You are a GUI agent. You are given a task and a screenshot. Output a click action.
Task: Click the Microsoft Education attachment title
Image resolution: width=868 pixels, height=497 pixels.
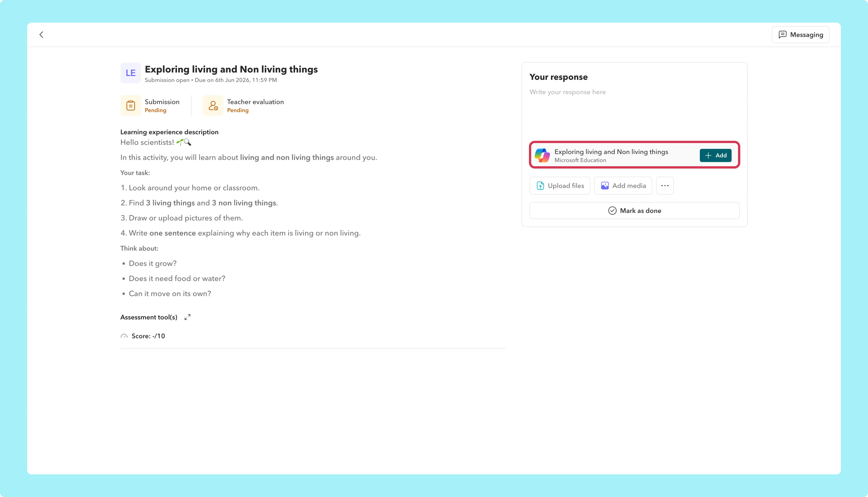(x=611, y=152)
